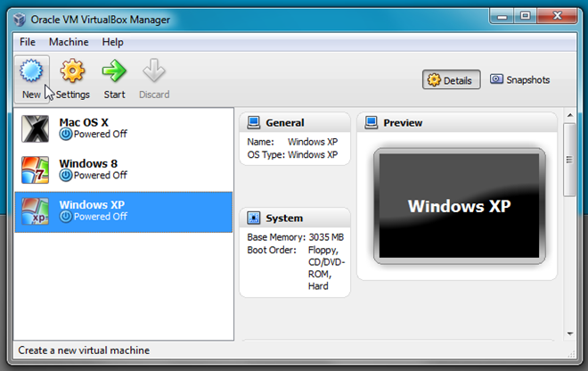Click the power state icon under Windows 8

click(66, 176)
